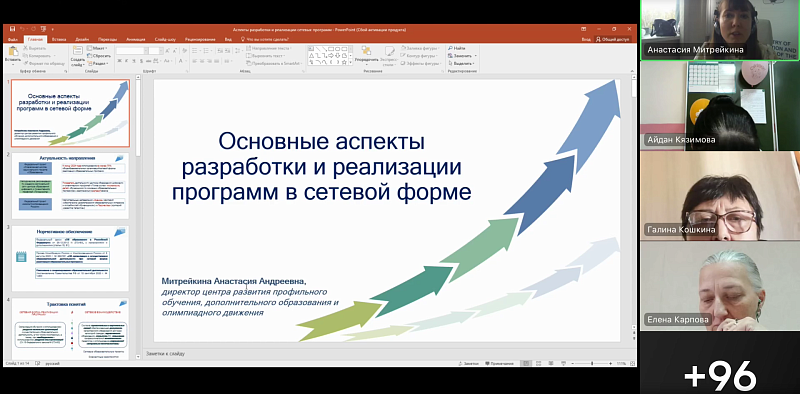The image size is (800, 394).
Task: Increase font size with large A button
Action: (167, 51)
